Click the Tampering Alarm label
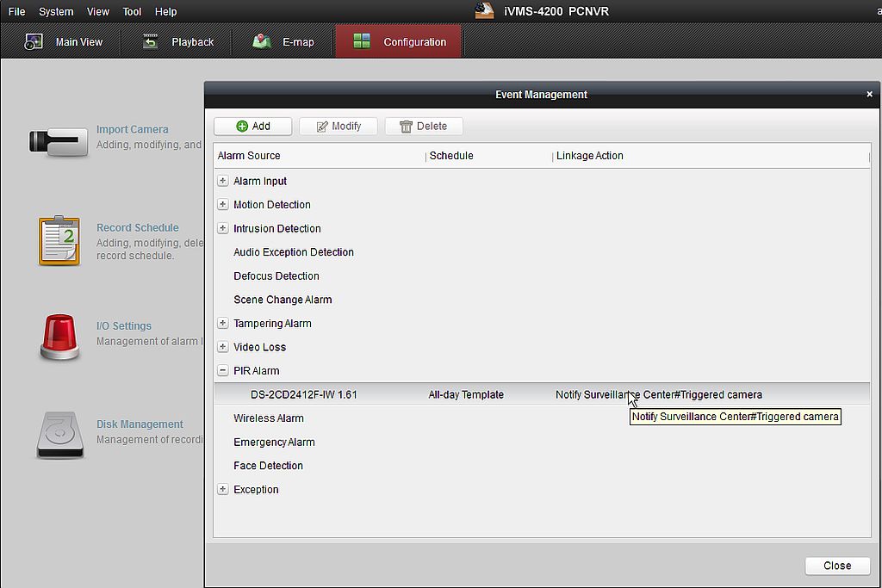The height and width of the screenshot is (588, 882). 272,323
